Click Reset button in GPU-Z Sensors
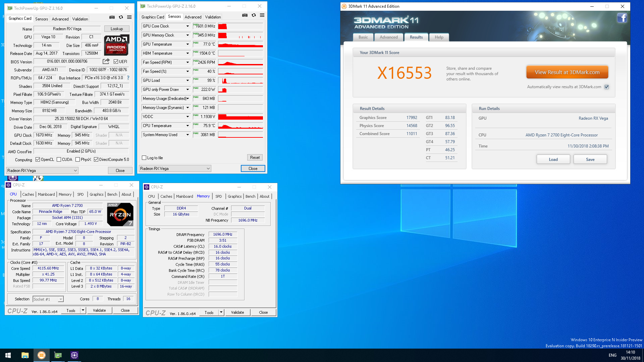 255,158
